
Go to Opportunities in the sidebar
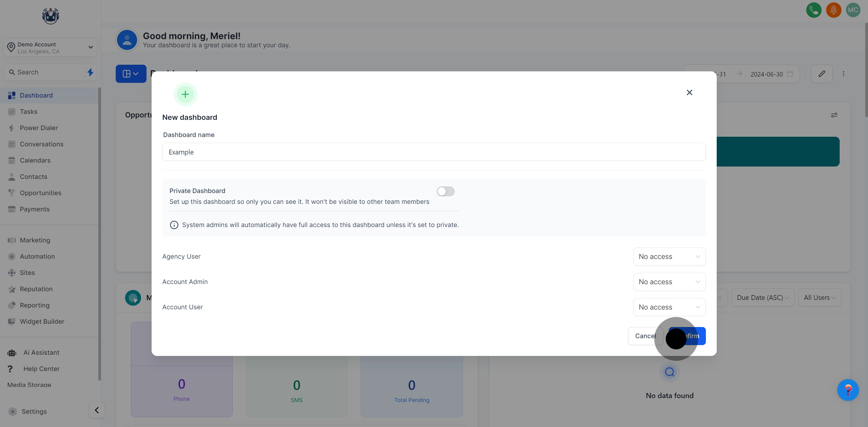[x=40, y=193]
